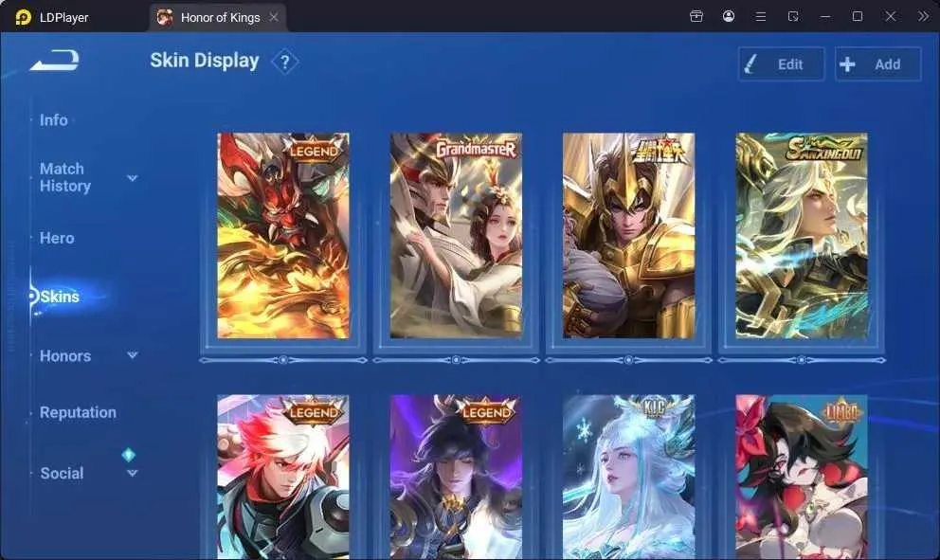Open the Honors sidebar section
940x560 pixels.
click(65, 355)
